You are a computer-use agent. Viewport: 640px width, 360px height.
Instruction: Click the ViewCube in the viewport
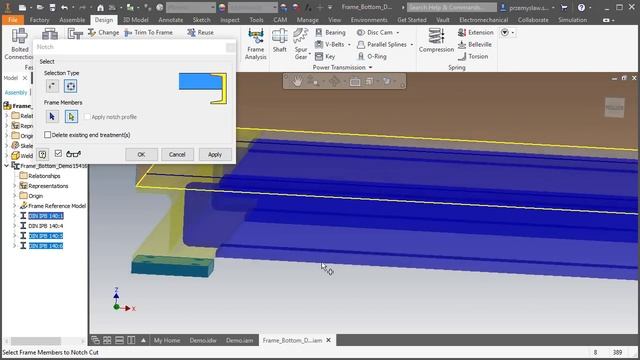(x=614, y=107)
